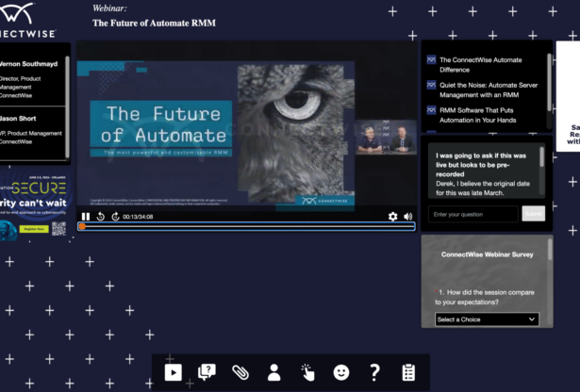
Task: Mute the video volume speaker
Action: (408, 217)
